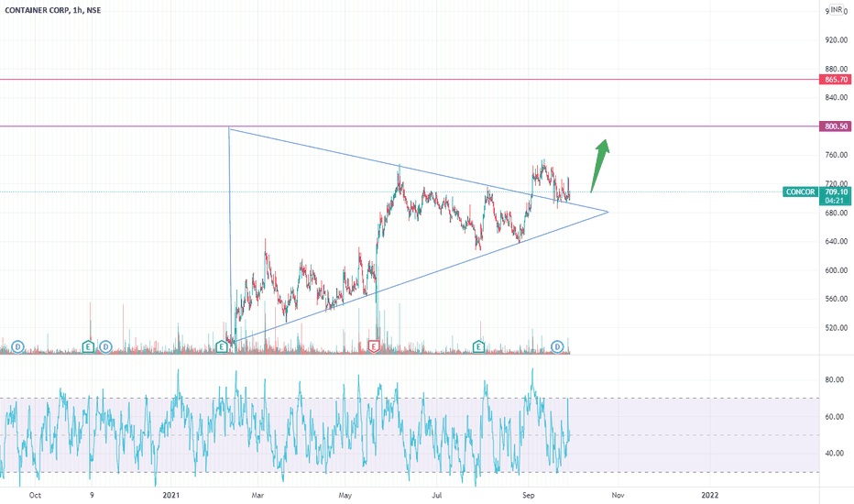Click the 920.00 label on the price scale
Screen dimensions: 854x504
coord(836,39)
